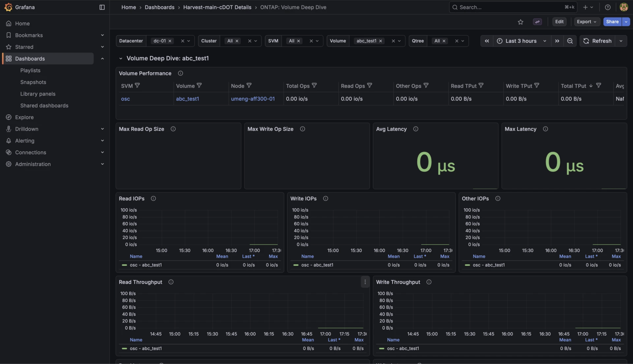
Task: Open the Last 3 hours time picker
Action: [x=522, y=41]
